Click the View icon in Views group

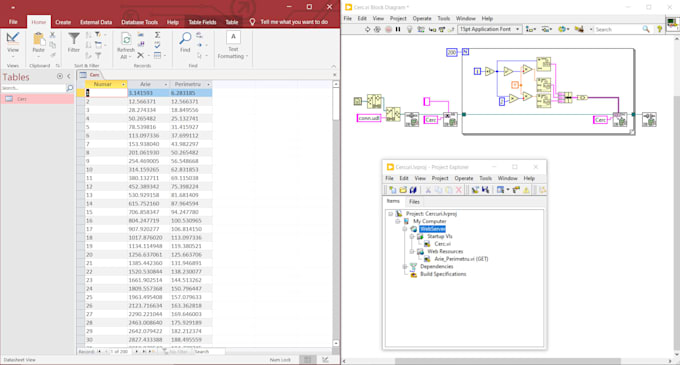13,39
